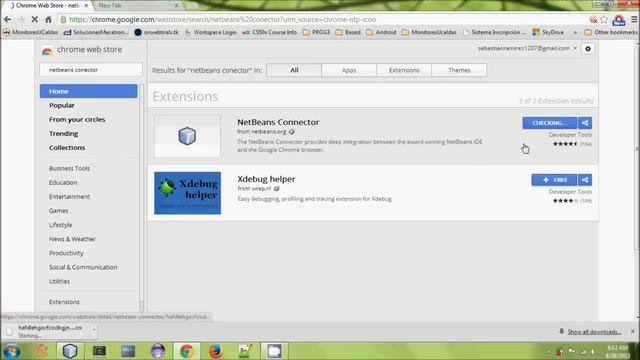640x360 pixels.
Task: Open the Other bookmarks folder
Action: tap(611, 32)
